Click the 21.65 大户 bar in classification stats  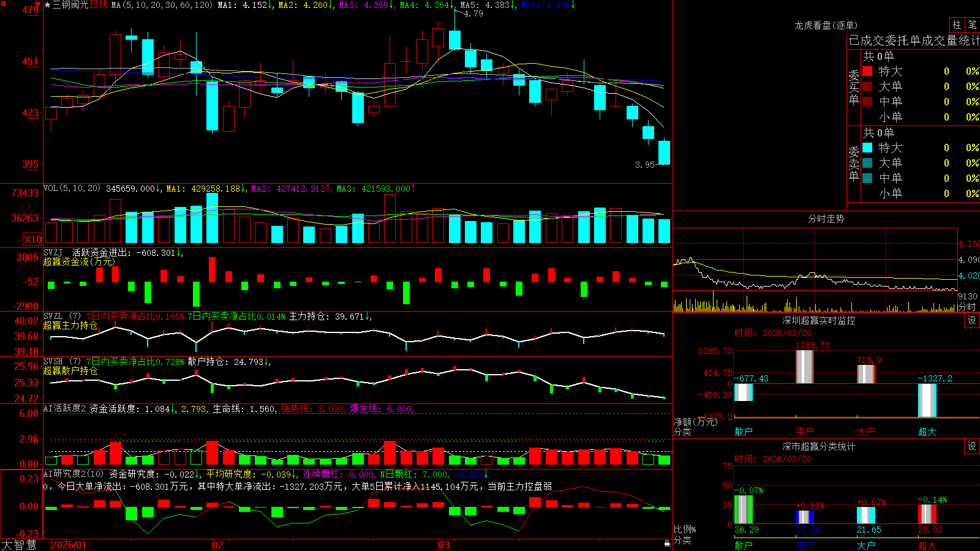[866, 515]
